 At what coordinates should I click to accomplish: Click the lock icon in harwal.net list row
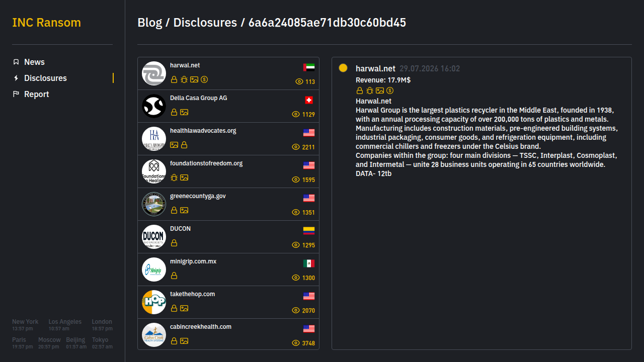point(174,79)
